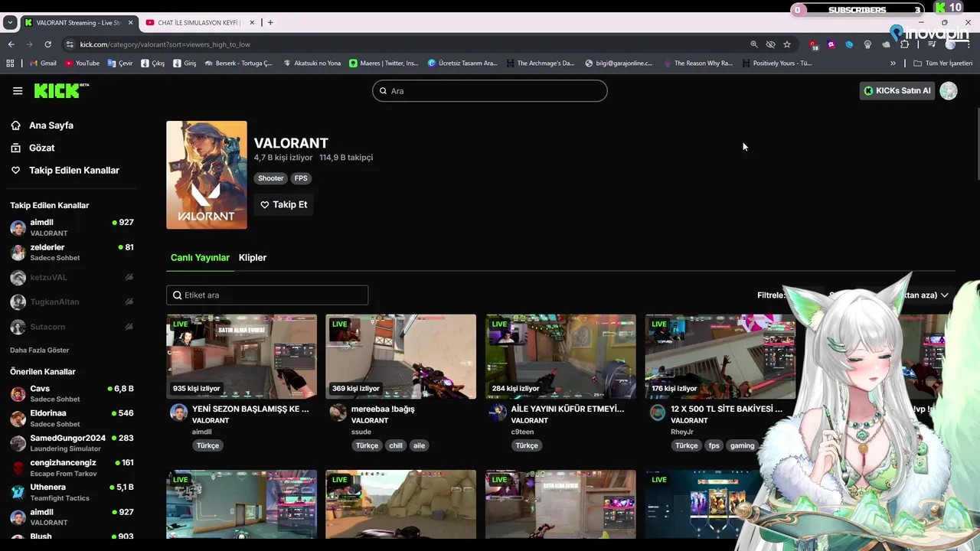Select the Shooter tag
Screen dimensions: 980x551
tap(270, 178)
